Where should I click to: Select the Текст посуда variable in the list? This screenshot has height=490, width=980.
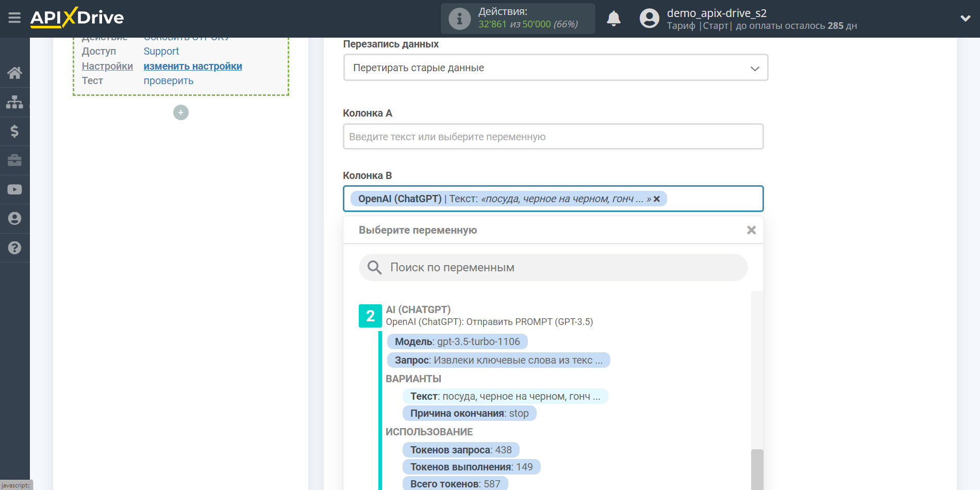point(505,396)
